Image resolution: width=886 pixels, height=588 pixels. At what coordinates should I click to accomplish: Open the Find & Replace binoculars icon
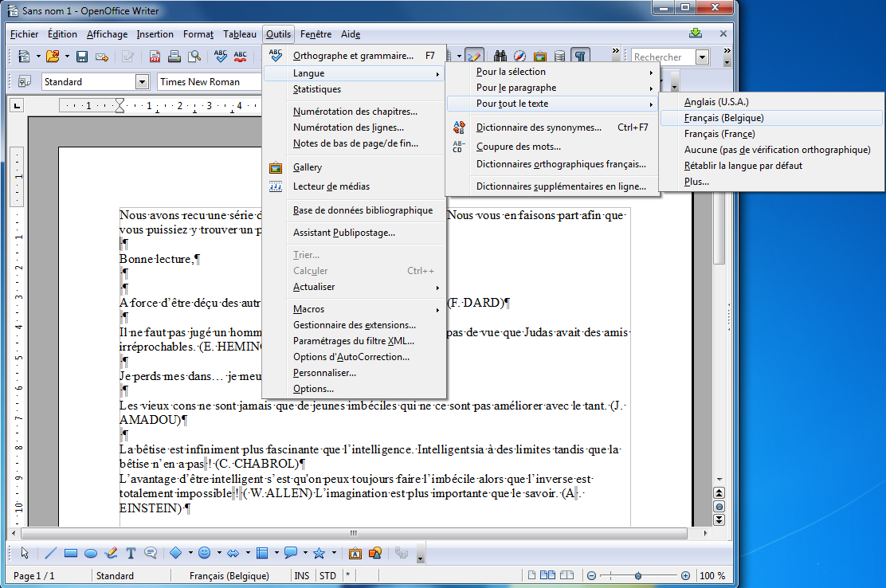coord(500,56)
